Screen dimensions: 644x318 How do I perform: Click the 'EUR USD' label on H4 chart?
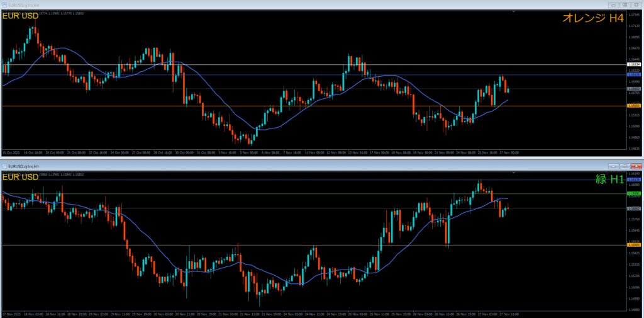[21, 16]
